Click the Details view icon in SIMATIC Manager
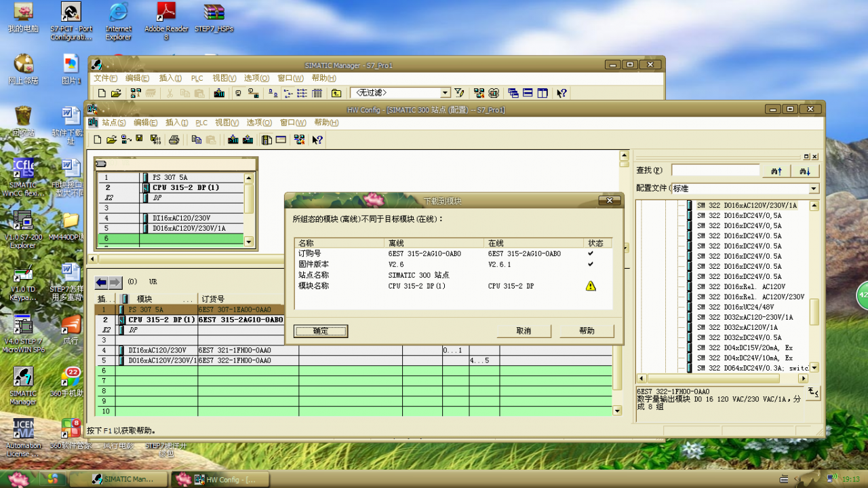 click(317, 93)
